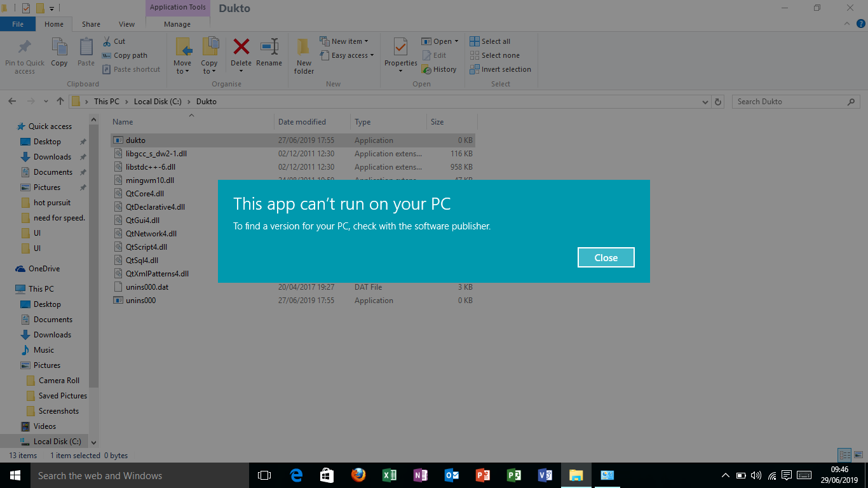868x488 pixels.
Task: Sort files by Date modified column
Action: point(313,122)
